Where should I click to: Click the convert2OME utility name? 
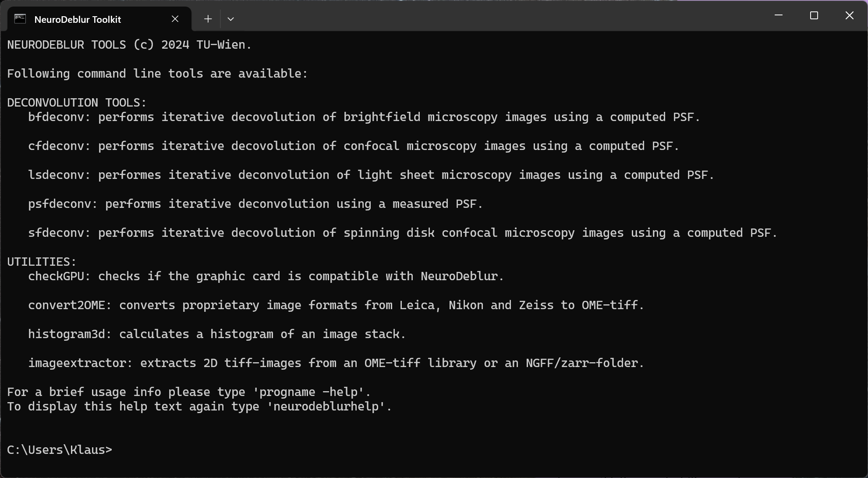click(67, 305)
